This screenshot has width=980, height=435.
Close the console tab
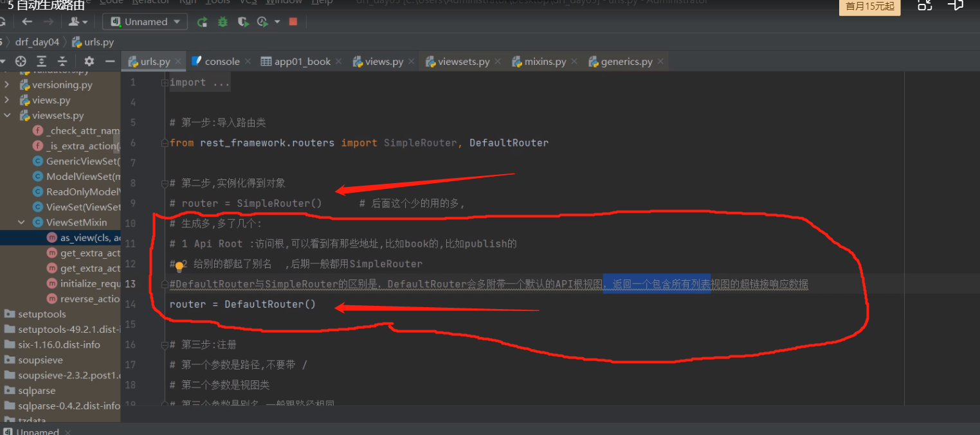click(x=248, y=62)
